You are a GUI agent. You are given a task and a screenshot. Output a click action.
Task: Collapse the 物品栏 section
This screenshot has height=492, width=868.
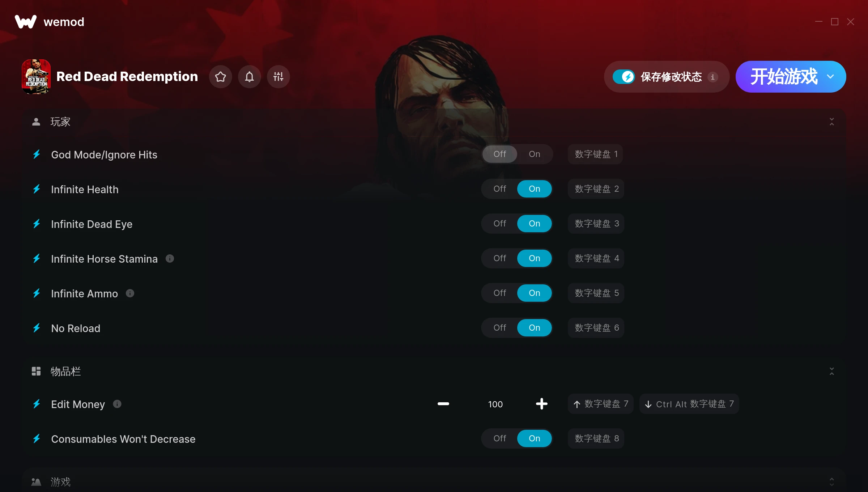pyautogui.click(x=831, y=371)
